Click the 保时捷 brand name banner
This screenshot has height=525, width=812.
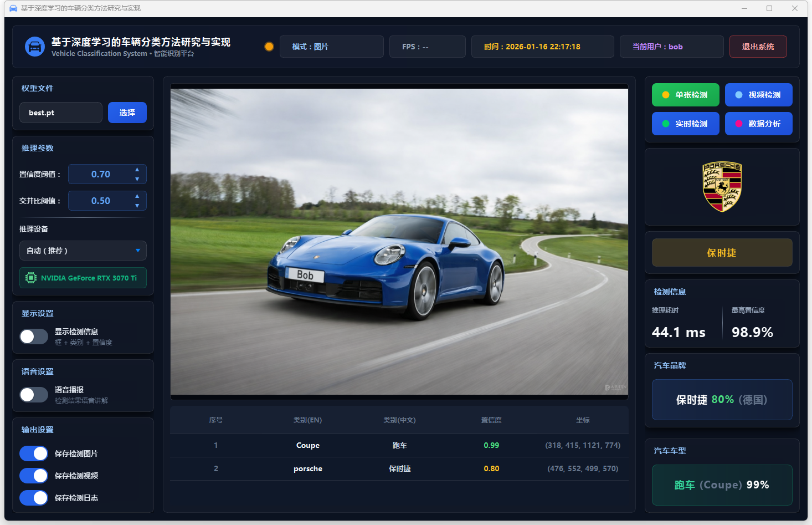[x=722, y=253]
